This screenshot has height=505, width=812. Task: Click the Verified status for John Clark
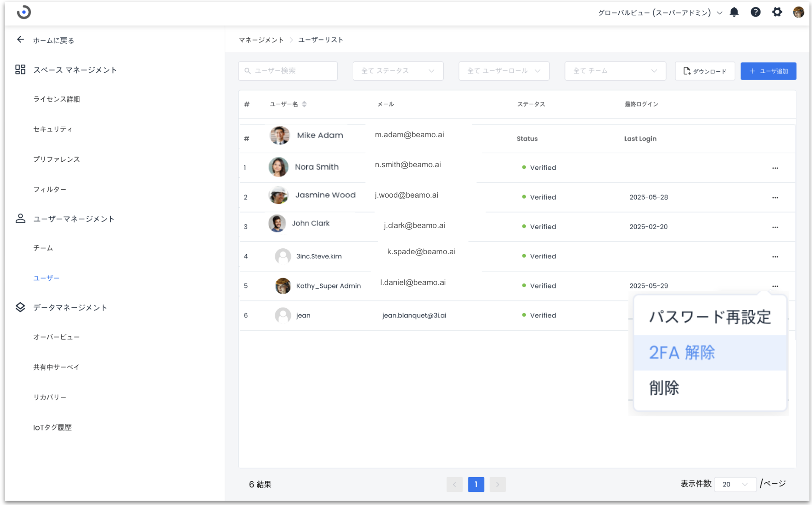click(539, 227)
